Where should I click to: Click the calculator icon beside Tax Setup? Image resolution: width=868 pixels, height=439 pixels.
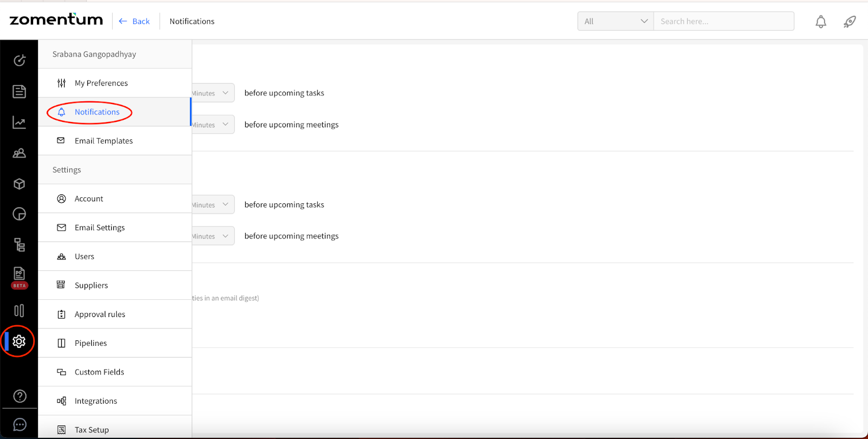[x=61, y=430]
